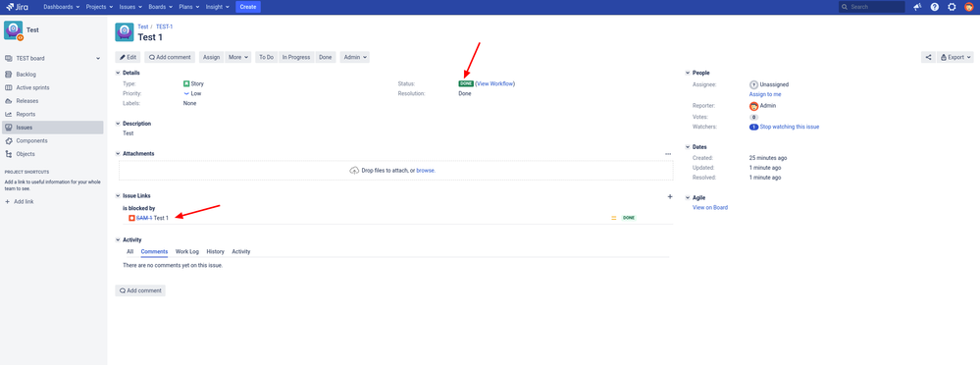Image resolution: width=980 pixels, height=365 pixels.
Task: Open the Issues menu in header
Action: coord(130,7)
